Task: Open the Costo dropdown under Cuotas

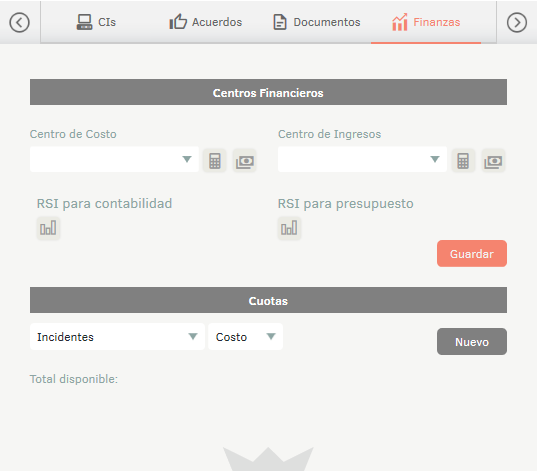Action: tap(245, 337)
